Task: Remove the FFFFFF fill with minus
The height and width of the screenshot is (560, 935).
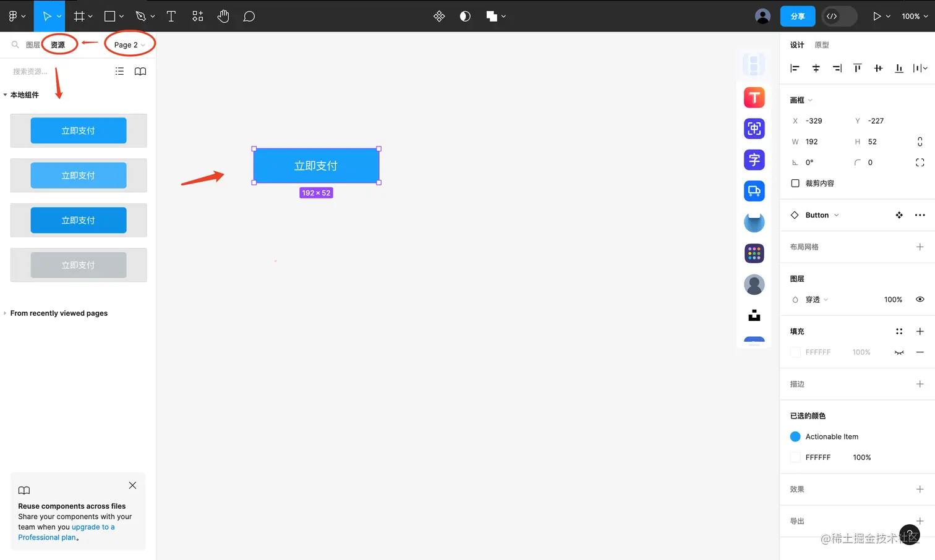Action: tap(920, 352)
